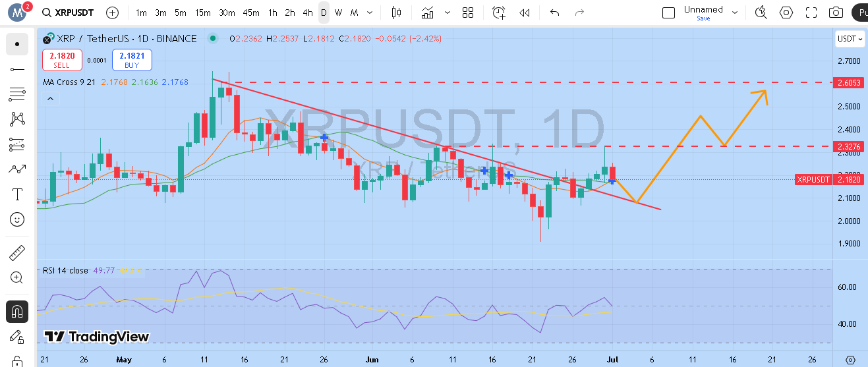The image size is (868, 367).
Task: Open the time axis go-to-date icon
Action: (x=851, y=359)
